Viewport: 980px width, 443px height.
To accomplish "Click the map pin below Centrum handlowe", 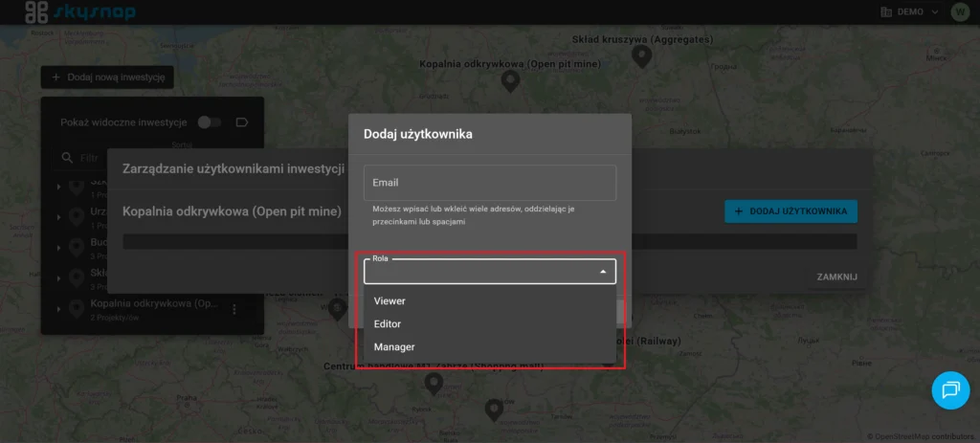I will point(434,384).
